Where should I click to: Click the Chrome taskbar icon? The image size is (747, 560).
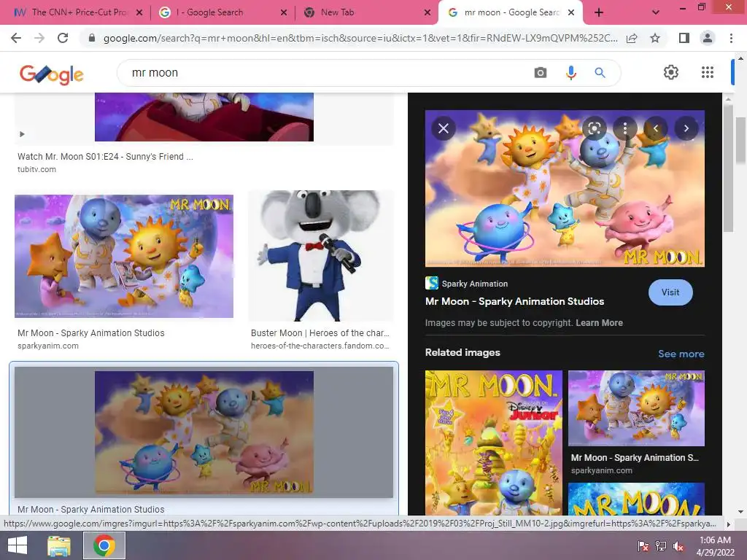[104, 545]
